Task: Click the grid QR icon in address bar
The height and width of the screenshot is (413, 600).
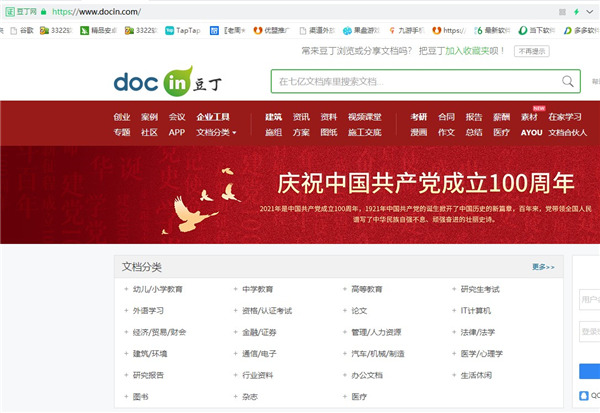Action: (x=562, y=12)
